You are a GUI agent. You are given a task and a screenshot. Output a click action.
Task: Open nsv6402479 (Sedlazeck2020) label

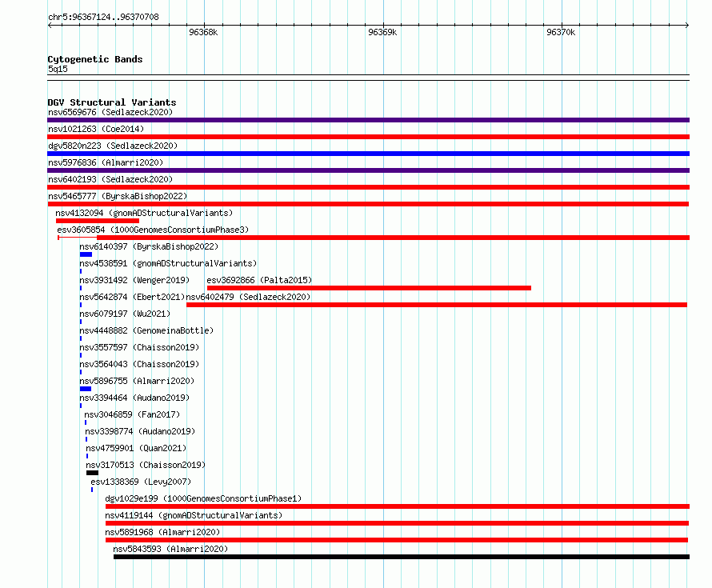pyautogui.click(x=248, y=297)
